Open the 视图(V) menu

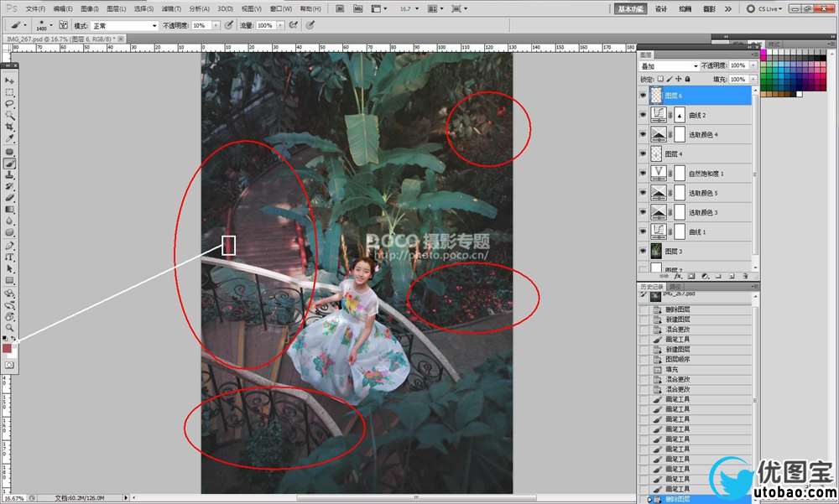[252, 8]
